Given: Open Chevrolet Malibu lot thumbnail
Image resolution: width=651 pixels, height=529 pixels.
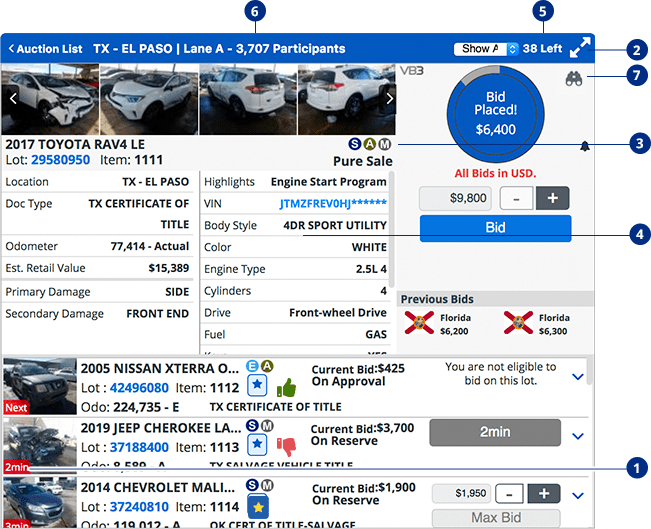Looking at the screenshot, I should (40, 502).
